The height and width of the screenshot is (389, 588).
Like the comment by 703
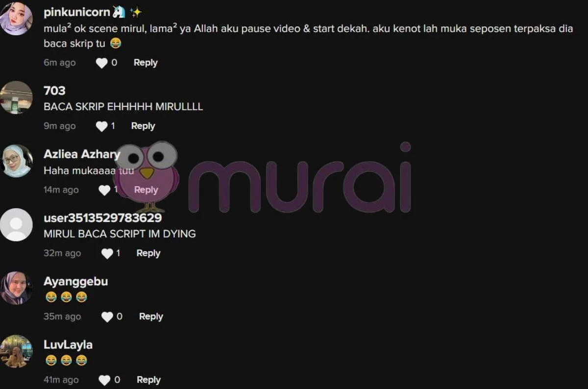click(x=101, y=126)
